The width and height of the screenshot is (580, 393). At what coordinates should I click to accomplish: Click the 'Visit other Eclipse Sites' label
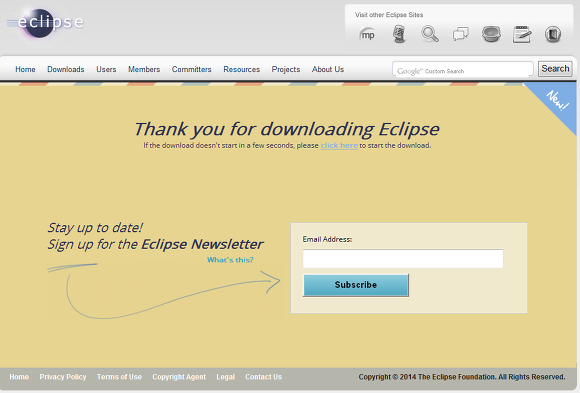point(389,15)
